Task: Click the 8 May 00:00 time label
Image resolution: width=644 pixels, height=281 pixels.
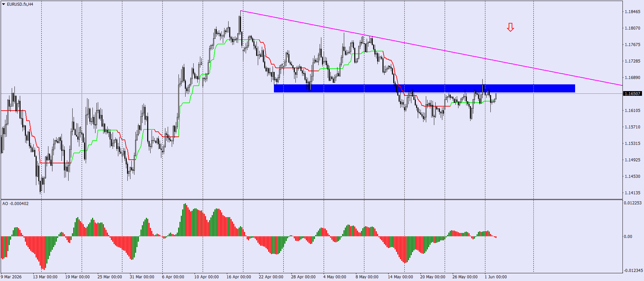Action: point(367,277)
